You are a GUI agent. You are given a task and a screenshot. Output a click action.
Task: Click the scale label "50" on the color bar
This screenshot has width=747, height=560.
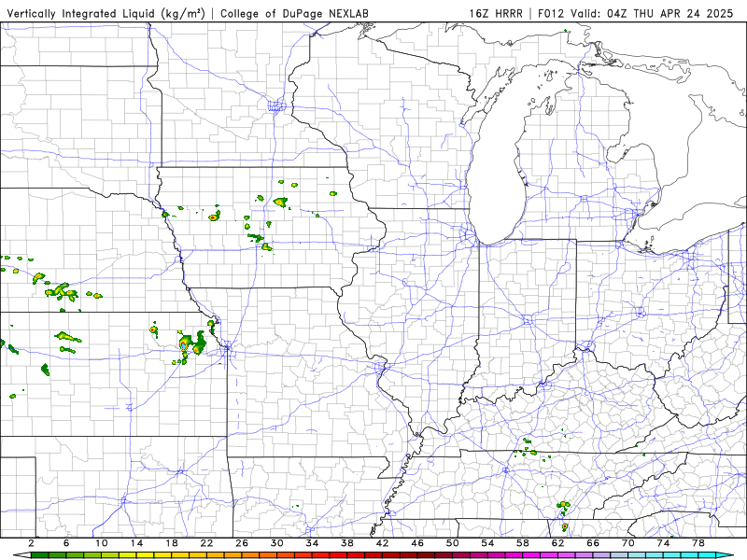click(x=453, y=543)
